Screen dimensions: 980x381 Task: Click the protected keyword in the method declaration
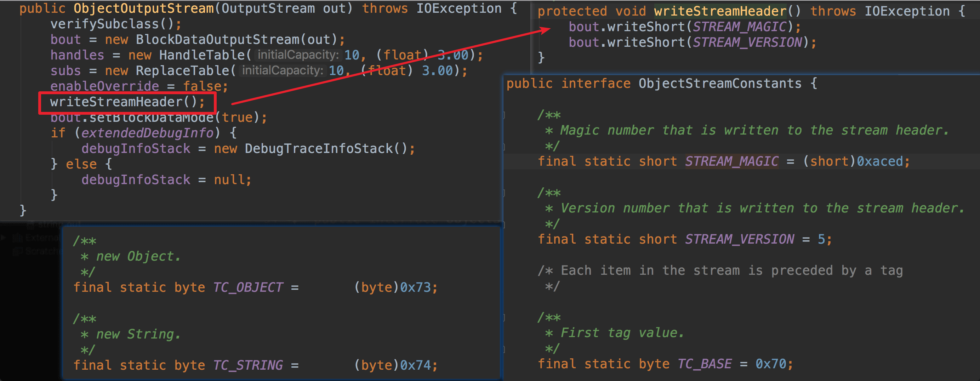[572, 11]
